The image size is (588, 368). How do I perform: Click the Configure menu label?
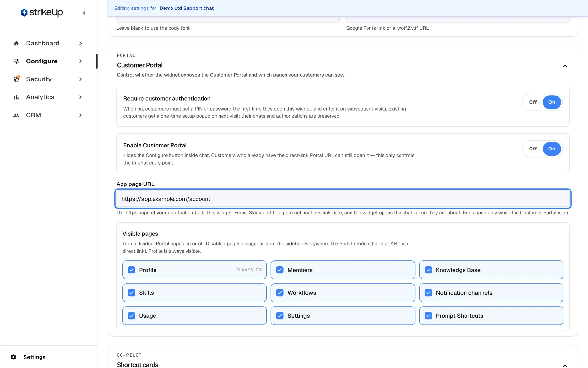point(42,61)
